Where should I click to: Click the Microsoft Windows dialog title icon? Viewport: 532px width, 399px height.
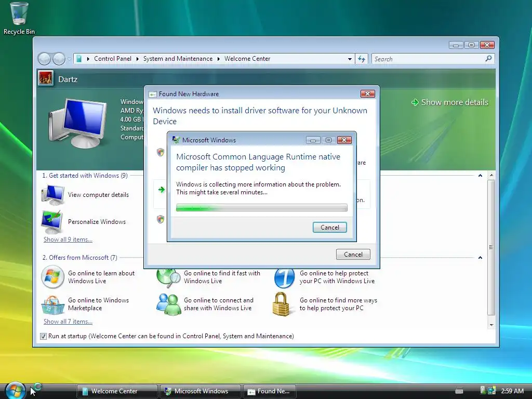coord(176,140)
